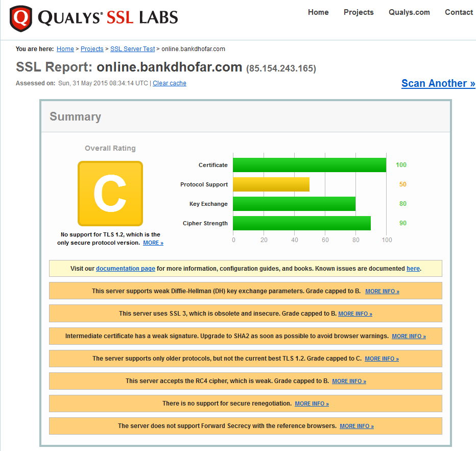Open MORE INFO for older protocols grade C warning
The image size is (476, 451).
click(x=382, y=359)
